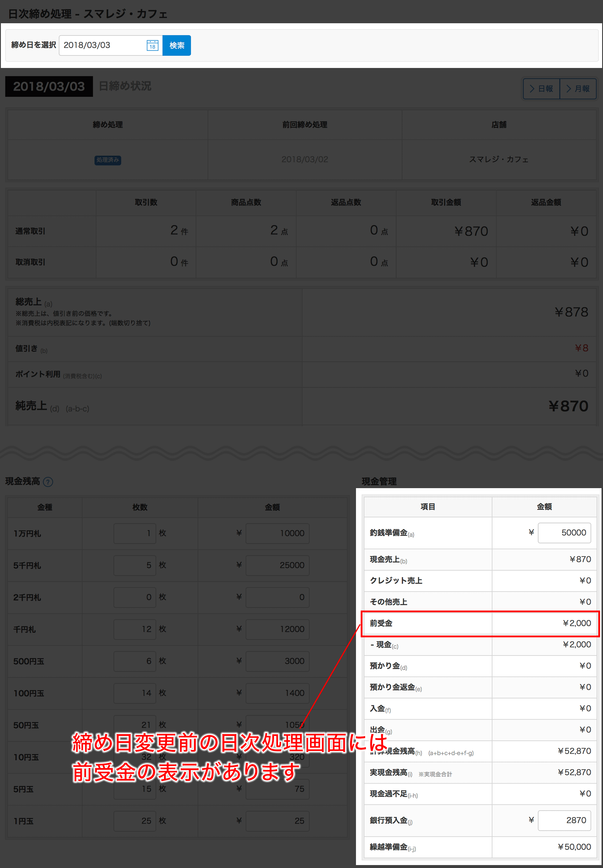Select the 現金過不足 value ¥0
Image resolution: width=603 pixels, height=868 pixels.
pyautogui.click(x=585, y=794)
